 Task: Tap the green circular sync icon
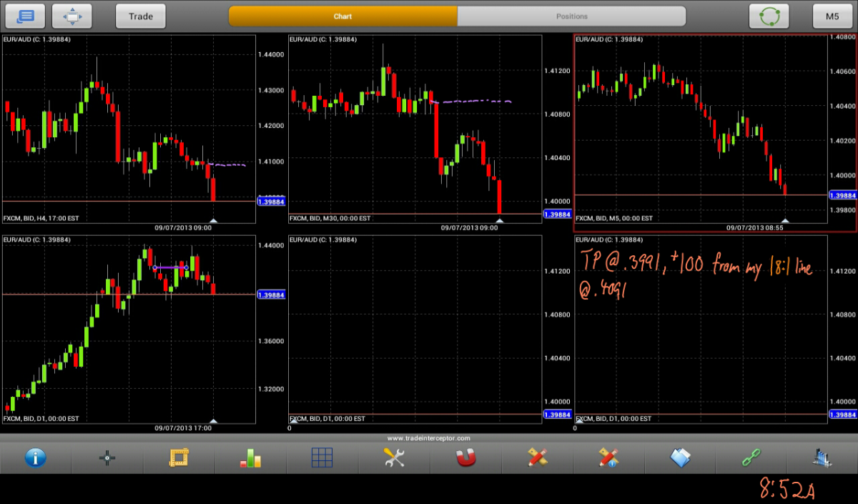(769, 16)
